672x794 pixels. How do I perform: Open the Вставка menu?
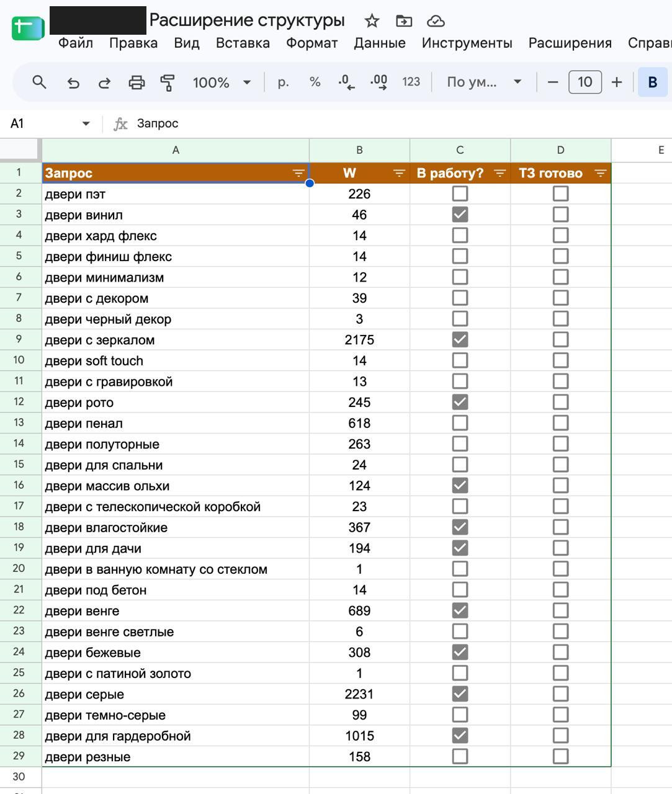243,43
